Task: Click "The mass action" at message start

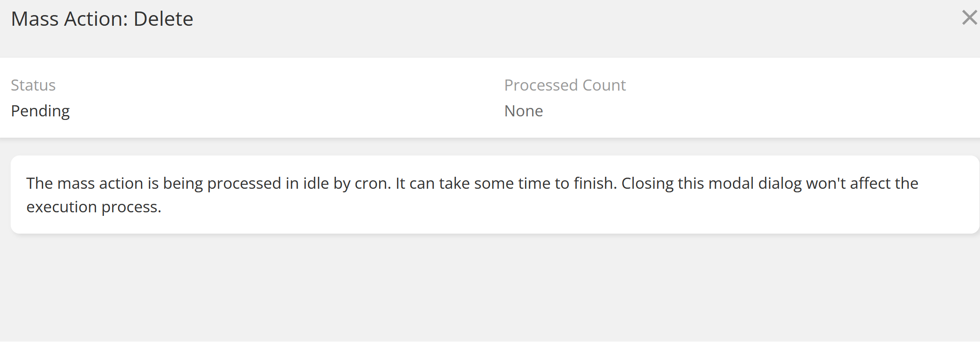Action: click(x=84, y=183)
